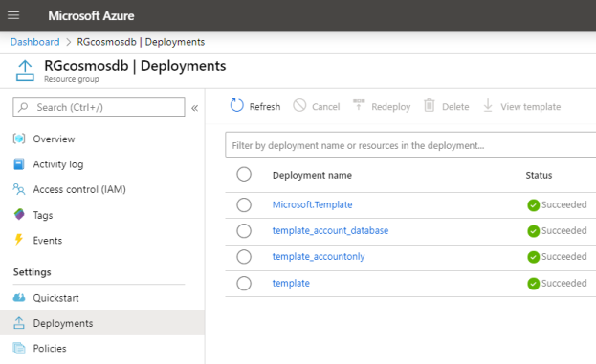
Task: Click Succeeded check icon for template_accountonly
Action: pyautogui.click(x=533, y=257)
